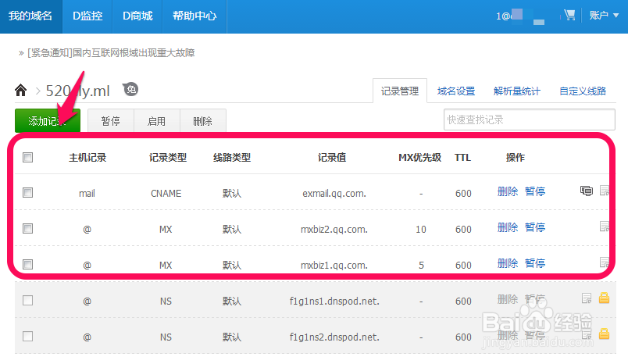Click the mxbiz1.qq.com. record value
The width and height of the screenshot is (628, 364).
click(x=334, y=265)
